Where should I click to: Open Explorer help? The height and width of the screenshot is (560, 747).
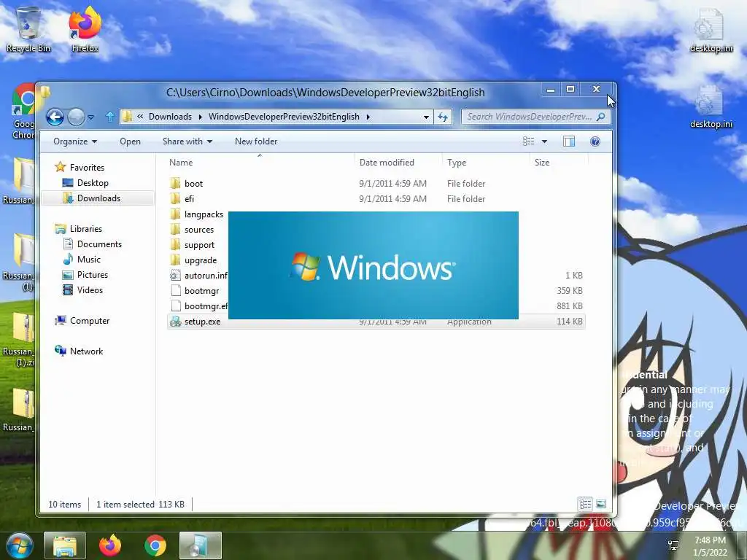[595, 141]
